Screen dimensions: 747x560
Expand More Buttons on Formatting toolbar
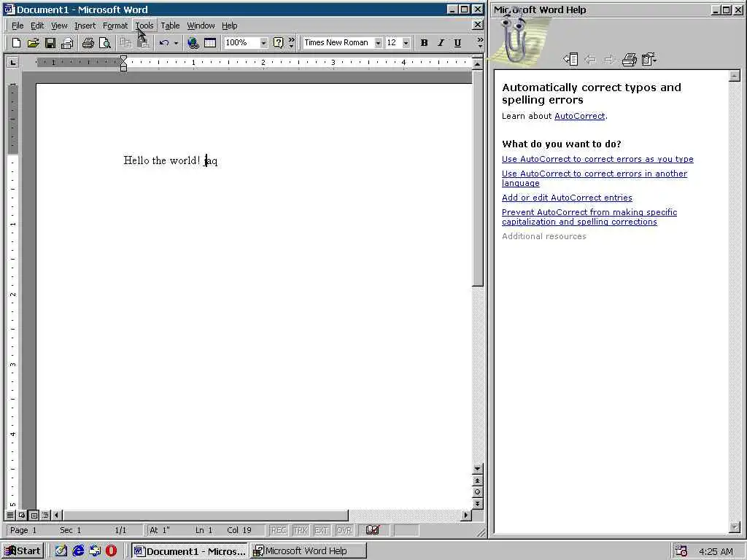click(480, 43)
